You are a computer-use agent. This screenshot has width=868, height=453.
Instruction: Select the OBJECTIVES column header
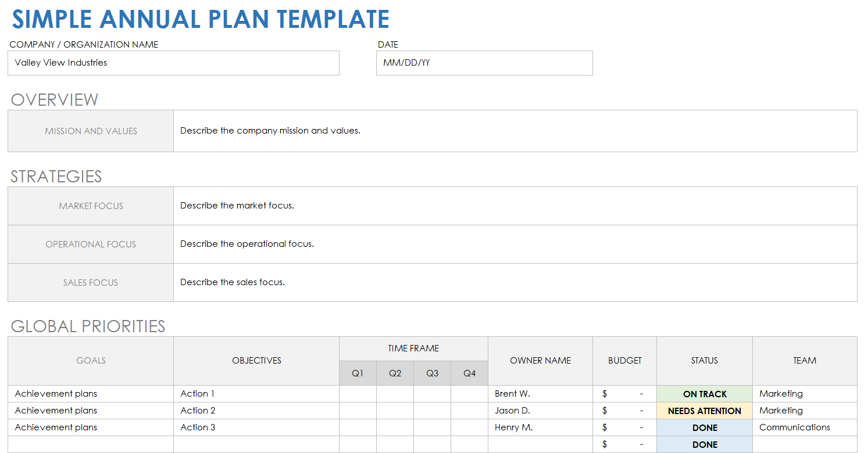256,361
